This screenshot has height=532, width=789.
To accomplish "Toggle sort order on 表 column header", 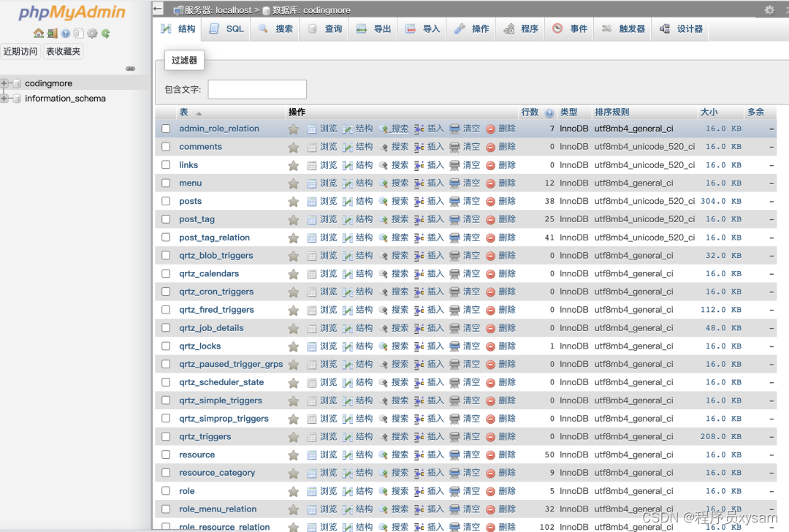I will 183,113.
